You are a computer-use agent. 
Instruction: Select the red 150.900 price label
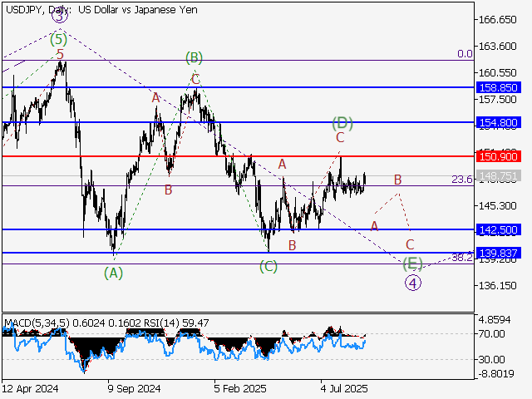pos(499,156)
